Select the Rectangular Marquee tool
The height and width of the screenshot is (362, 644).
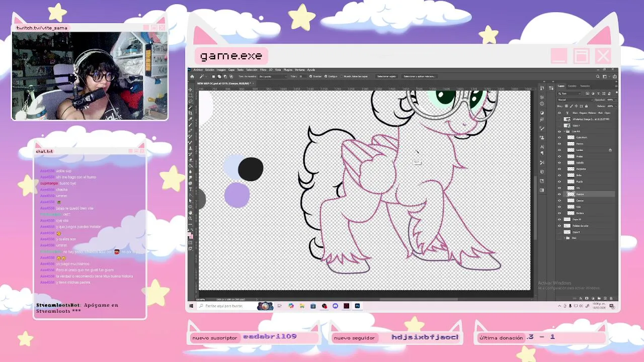tap(190, 95)
